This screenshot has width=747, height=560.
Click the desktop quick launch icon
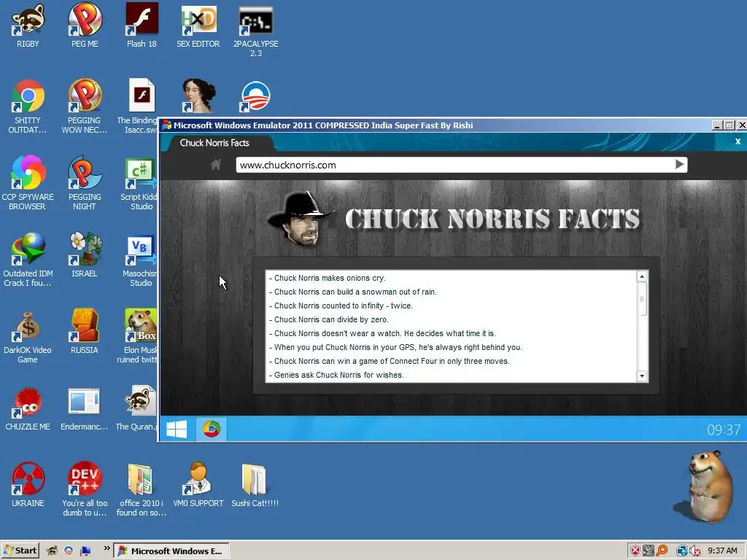(86, 551)
